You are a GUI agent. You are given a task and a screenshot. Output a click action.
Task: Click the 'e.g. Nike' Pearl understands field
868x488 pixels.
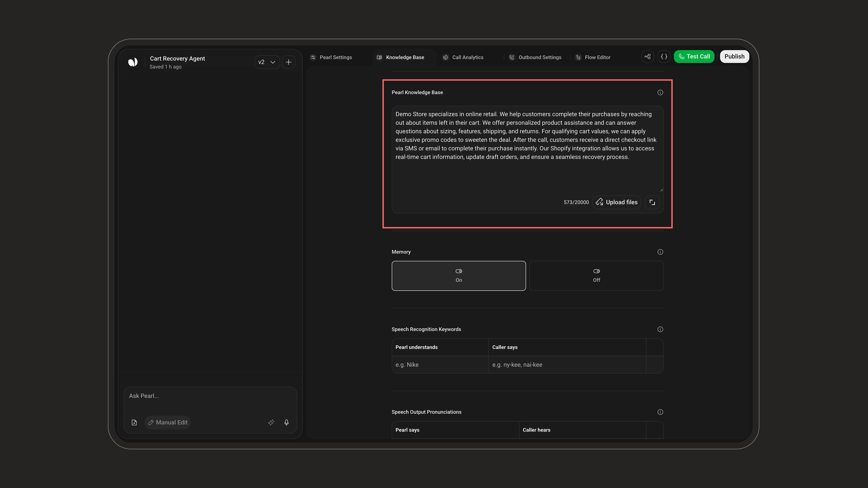pos(440,365)
